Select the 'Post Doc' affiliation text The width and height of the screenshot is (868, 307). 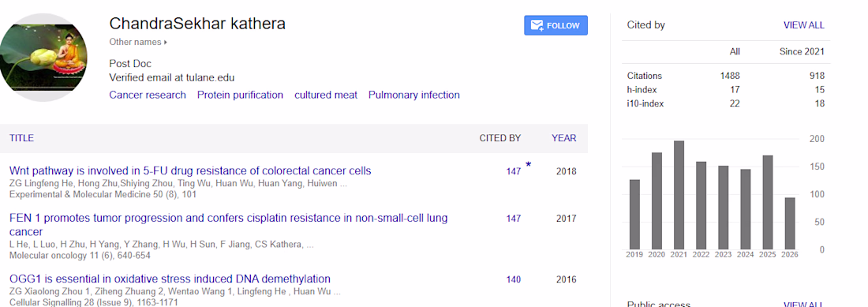coord(130,64)
